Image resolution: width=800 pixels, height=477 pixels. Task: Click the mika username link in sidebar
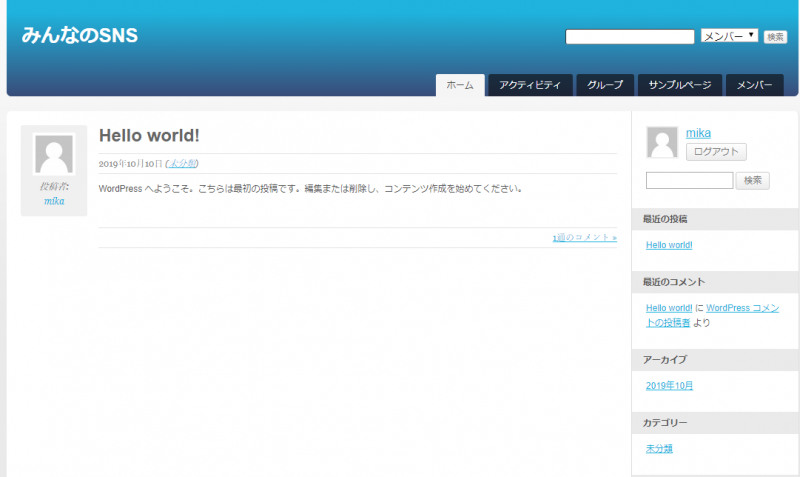(x=698, y=133)
